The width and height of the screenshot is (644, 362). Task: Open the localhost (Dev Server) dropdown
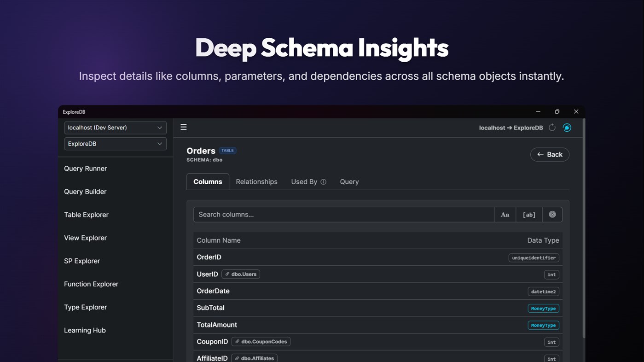(x=115, y=128)
